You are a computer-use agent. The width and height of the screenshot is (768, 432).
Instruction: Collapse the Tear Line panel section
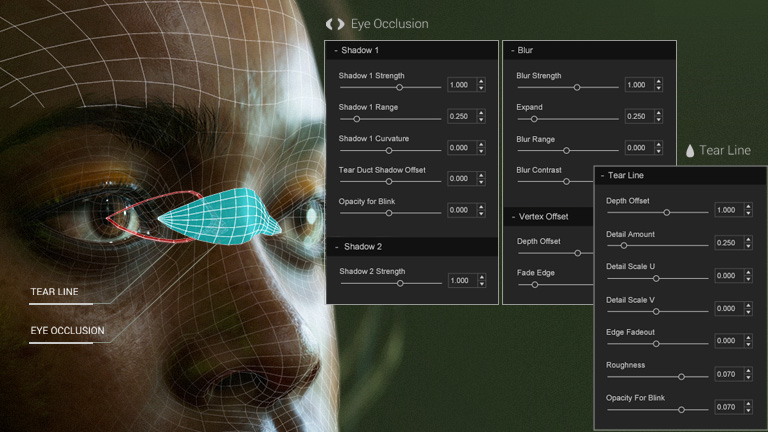[x=601, y=175]
